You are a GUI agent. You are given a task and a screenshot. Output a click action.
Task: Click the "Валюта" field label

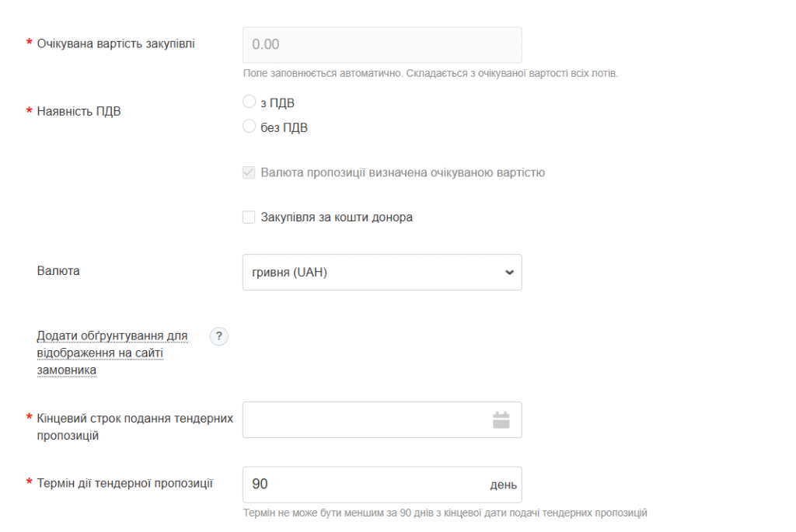coord(58,271)
